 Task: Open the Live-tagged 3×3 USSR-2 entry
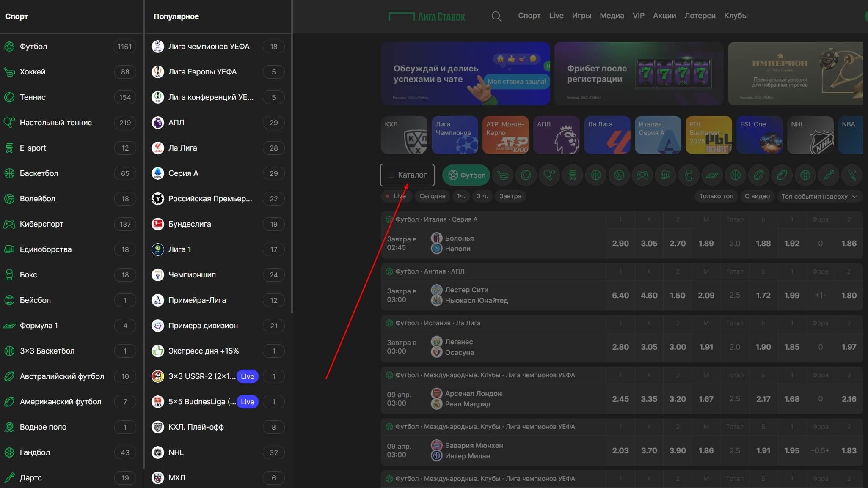coord(218,376)
